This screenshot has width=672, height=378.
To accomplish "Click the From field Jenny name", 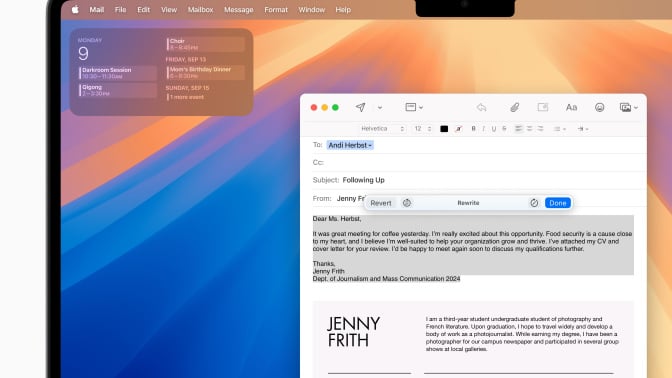I will pyautogui.click(x=351, y=198).
